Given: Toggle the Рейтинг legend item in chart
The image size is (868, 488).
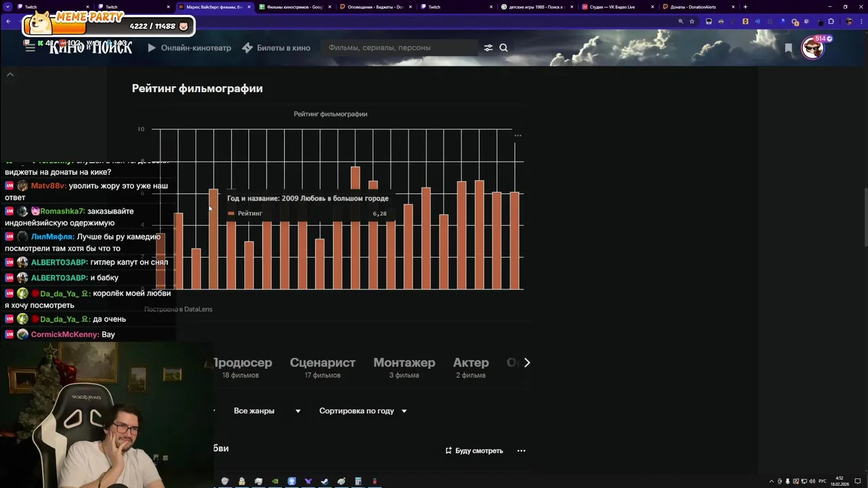Looking at the screenshot, I should click(x=245, y=213).
